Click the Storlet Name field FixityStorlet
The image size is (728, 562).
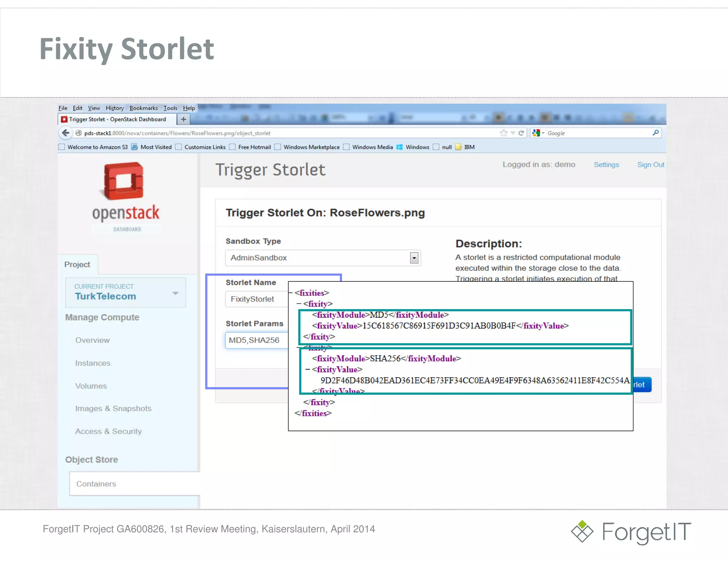[257, 299]
